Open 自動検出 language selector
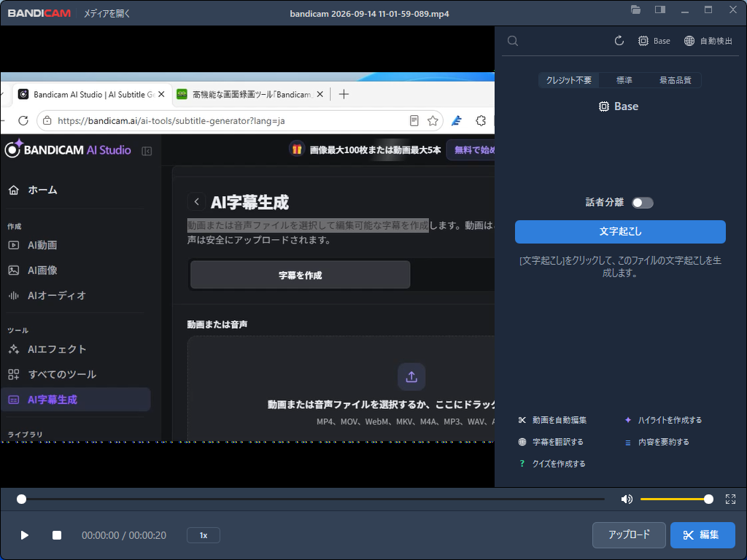The image size is (747, 560). point(708,41)
